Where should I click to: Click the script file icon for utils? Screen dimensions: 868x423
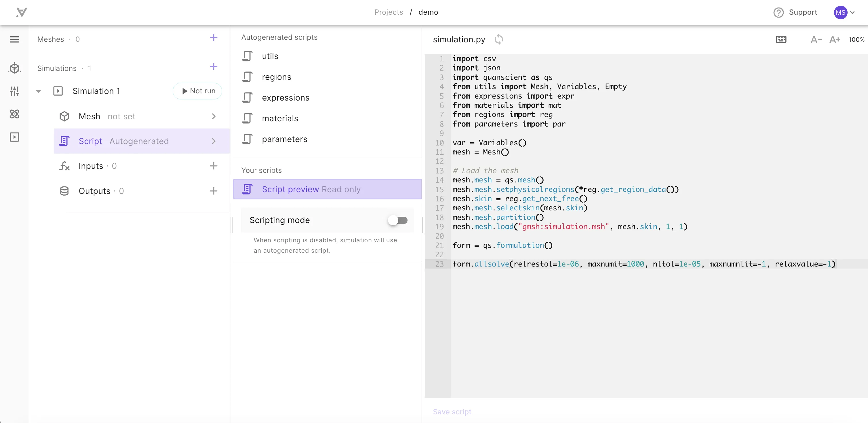coord(248,56)
